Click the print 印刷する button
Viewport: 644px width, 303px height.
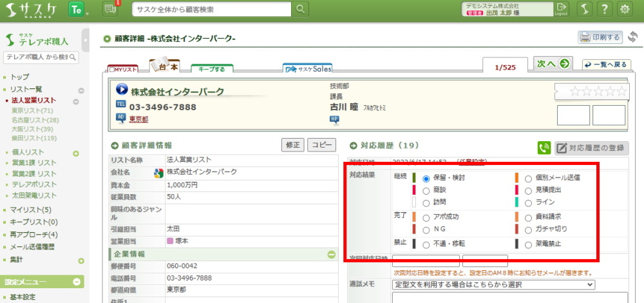point(600,37)
